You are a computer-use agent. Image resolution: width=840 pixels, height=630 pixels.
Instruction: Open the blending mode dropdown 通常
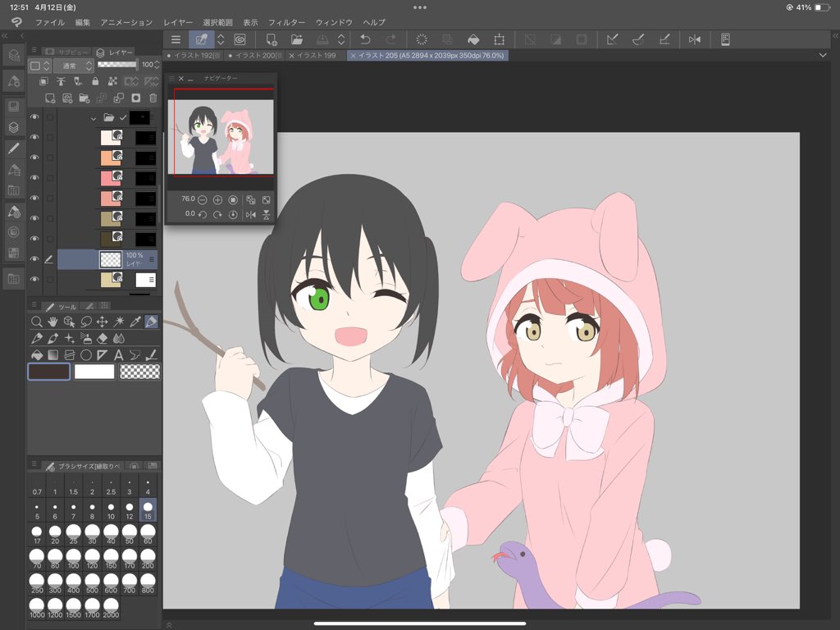pyautogui.click(x=74, y=66)
